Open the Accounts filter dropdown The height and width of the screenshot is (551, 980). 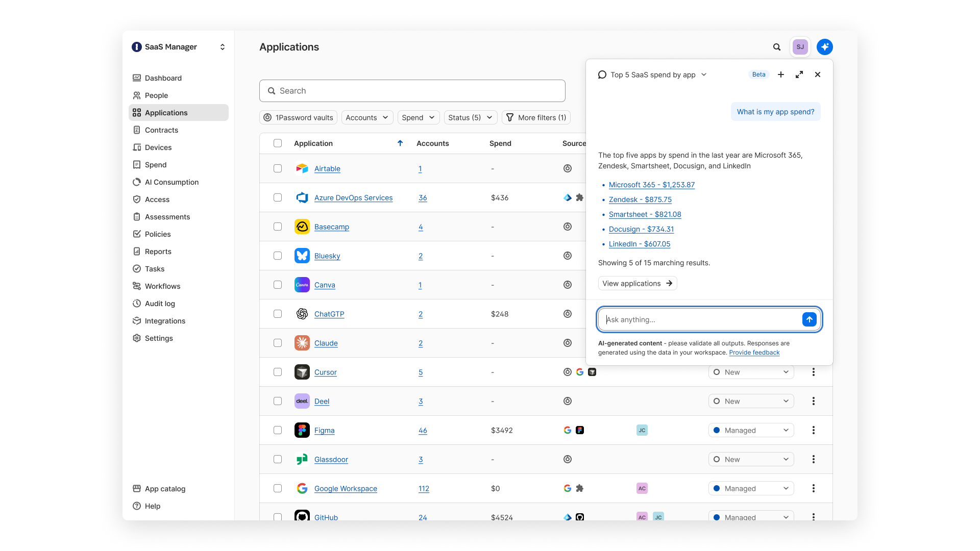tap(367, 117)
